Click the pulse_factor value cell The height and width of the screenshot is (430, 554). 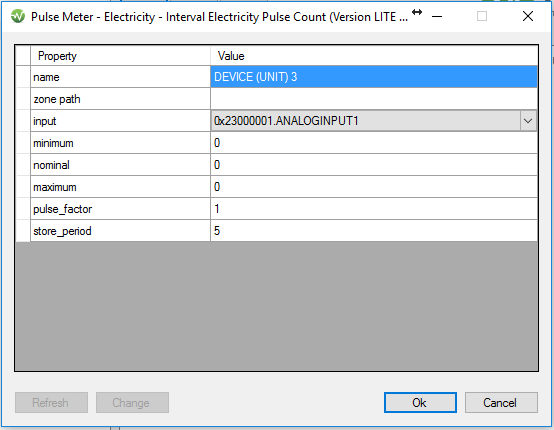(x=374, y=208)
